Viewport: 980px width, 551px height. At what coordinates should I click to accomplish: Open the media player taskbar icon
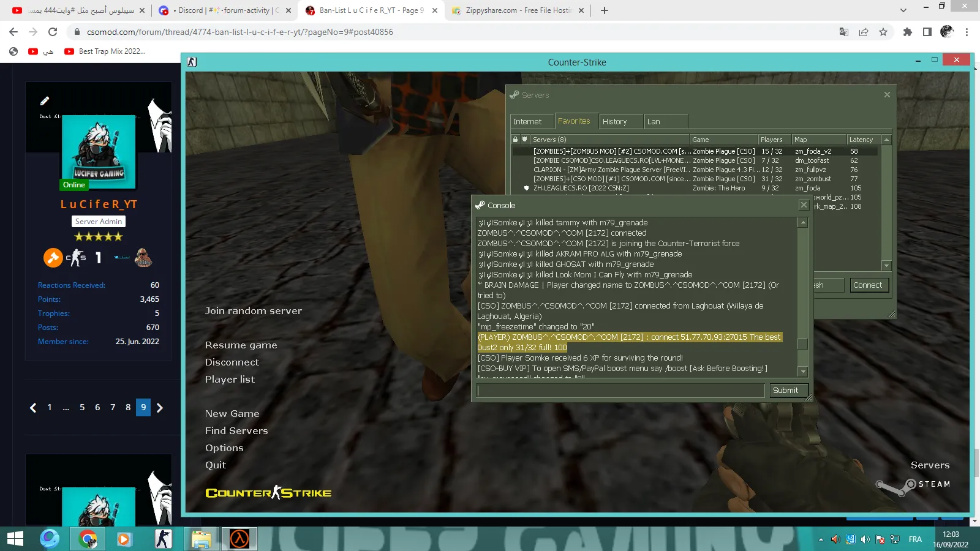tap(124, 539)
